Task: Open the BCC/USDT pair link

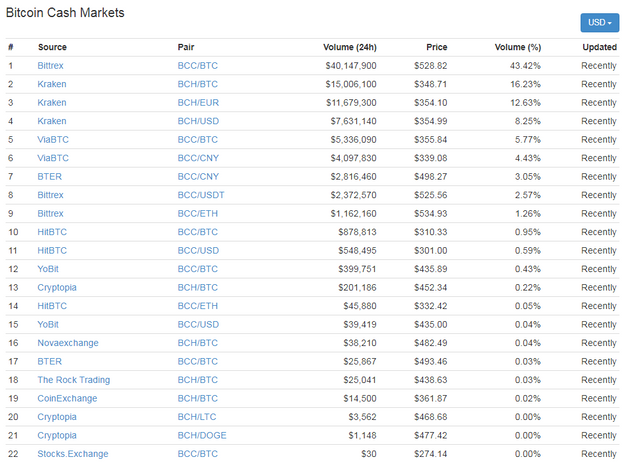Action: (x=201, y=195)
